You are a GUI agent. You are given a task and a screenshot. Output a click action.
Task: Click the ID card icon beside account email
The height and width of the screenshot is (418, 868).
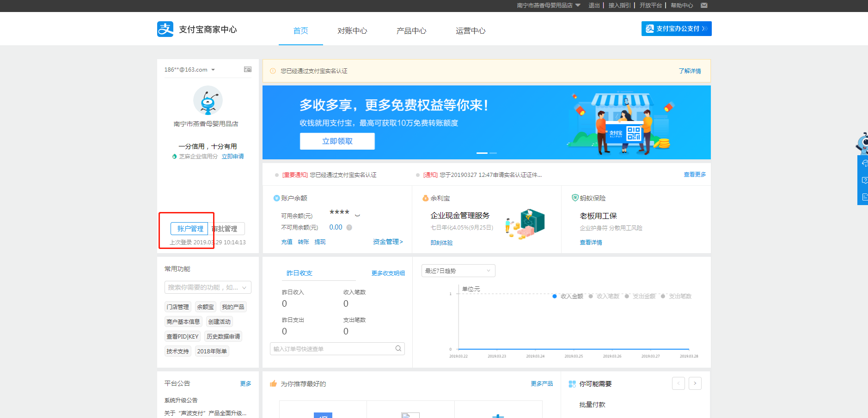pyautogui.click(x=248, y=69)
